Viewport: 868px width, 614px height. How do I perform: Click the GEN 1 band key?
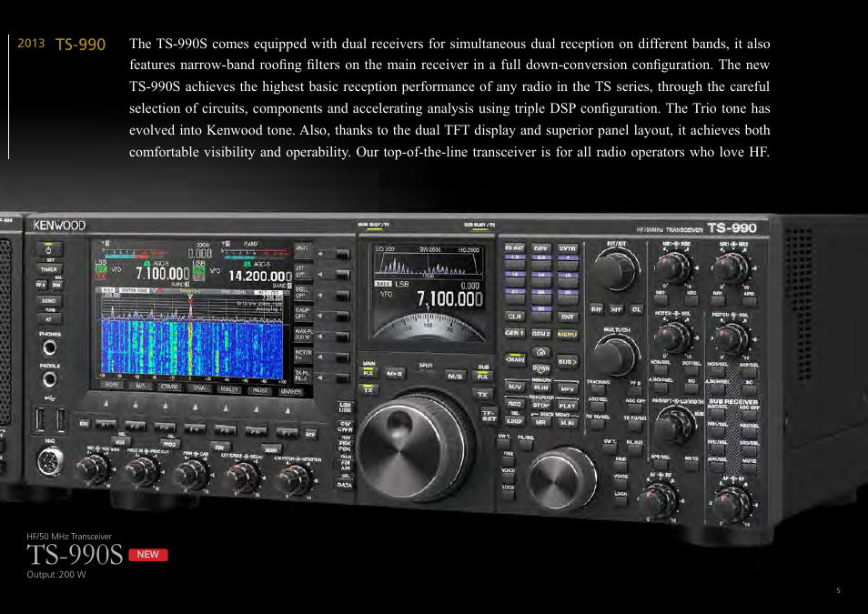pos(514,333)
